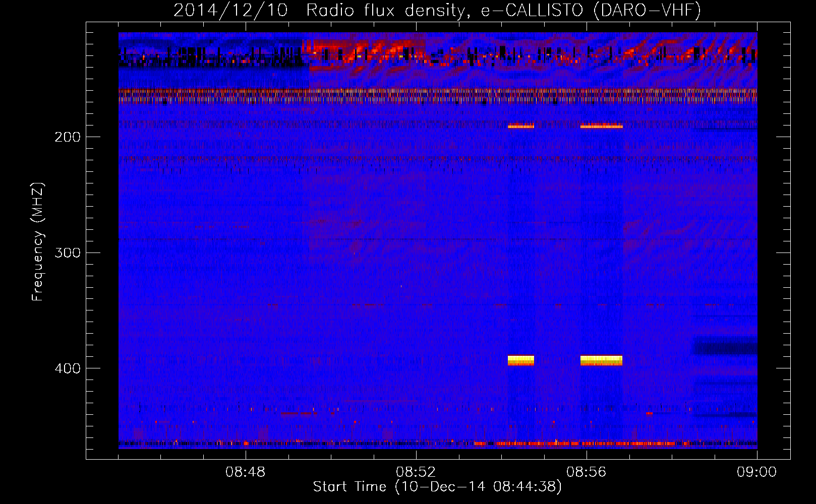Select the 09:00 time tick label
This screenshot has width=816, height=504.
(756, 472)
